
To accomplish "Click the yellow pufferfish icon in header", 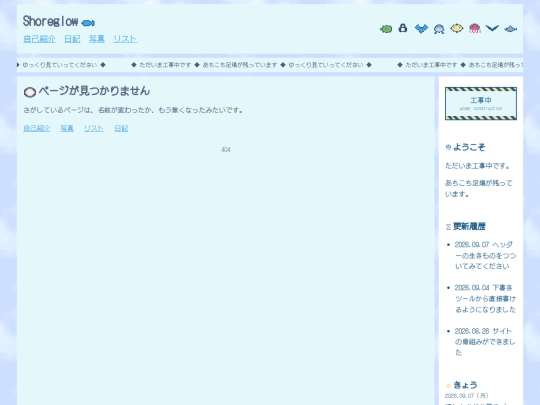I will click(457, 28).
